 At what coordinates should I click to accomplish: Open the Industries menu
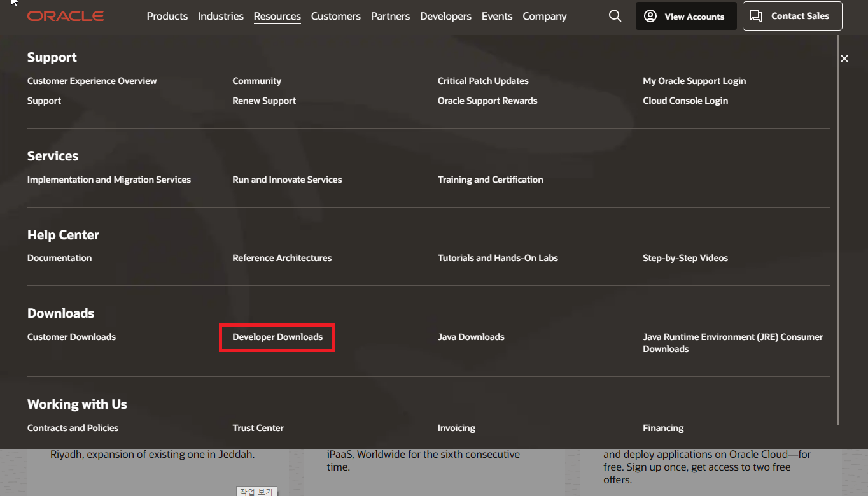pyautogui.click(x=221, y=16)
